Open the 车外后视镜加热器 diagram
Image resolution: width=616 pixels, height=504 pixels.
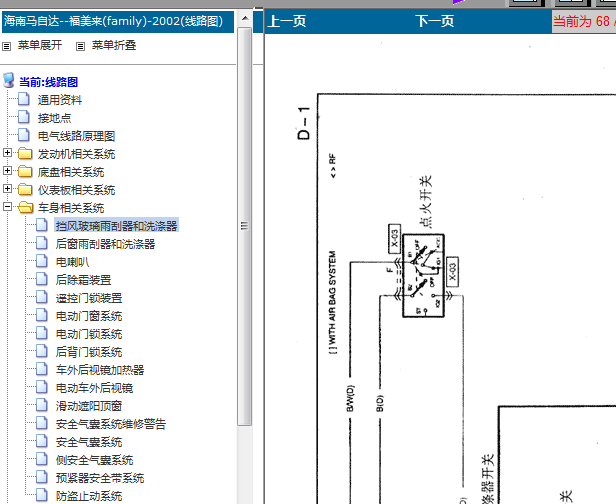click(100, 370)
